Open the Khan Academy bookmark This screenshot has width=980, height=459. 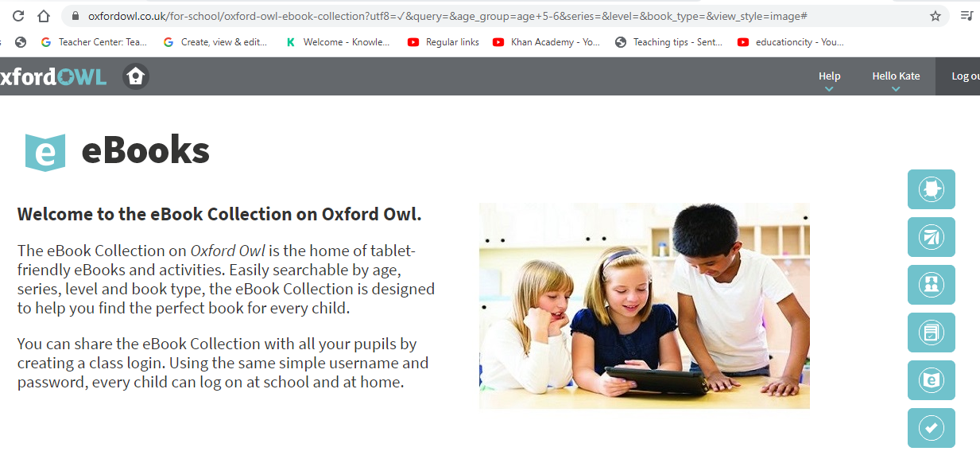click(x=547, y=42)
